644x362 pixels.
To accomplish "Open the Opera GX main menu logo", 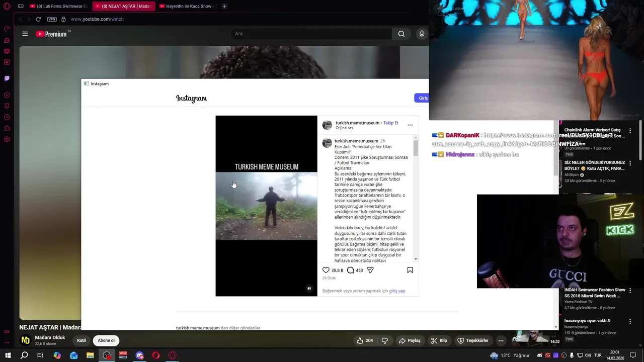I will [x=7, y=7].
